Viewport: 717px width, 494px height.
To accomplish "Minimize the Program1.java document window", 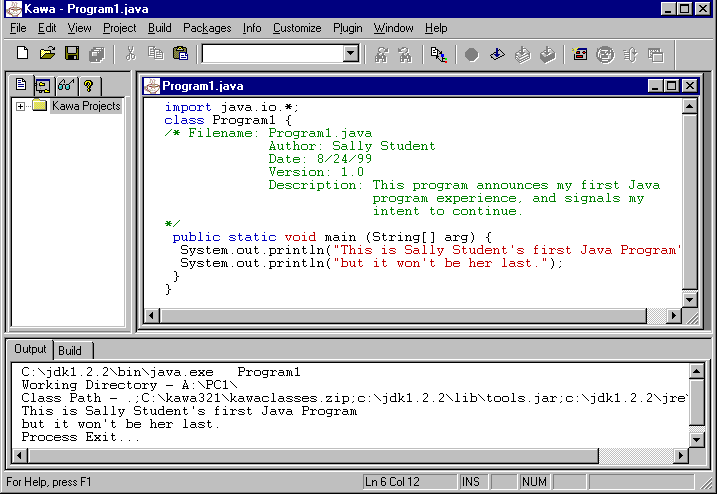I will click(655, 86).
